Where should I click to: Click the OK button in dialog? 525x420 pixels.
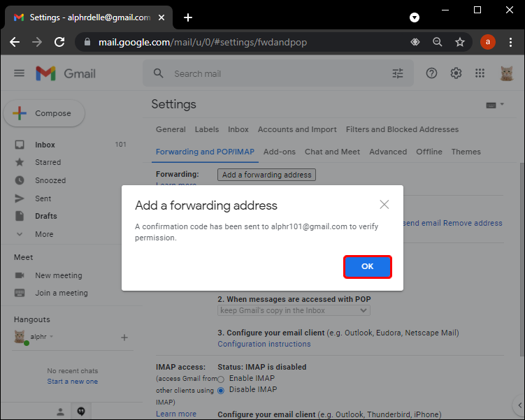tap(367, 267)
